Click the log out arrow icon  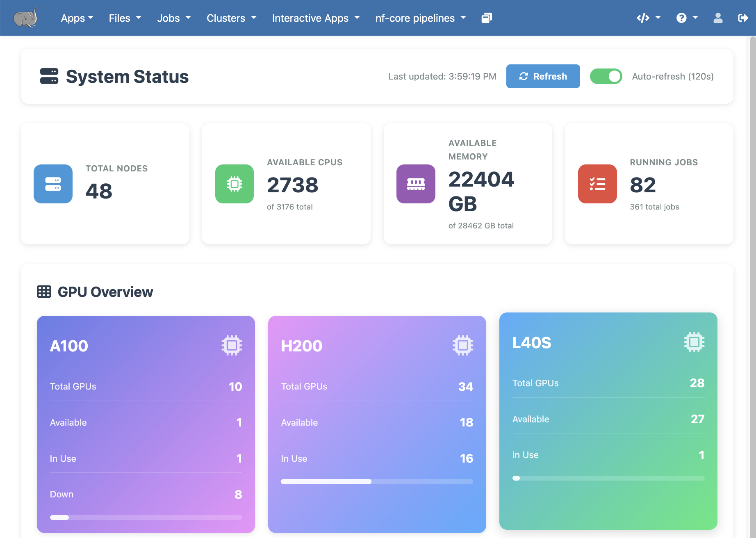point(742,18)
